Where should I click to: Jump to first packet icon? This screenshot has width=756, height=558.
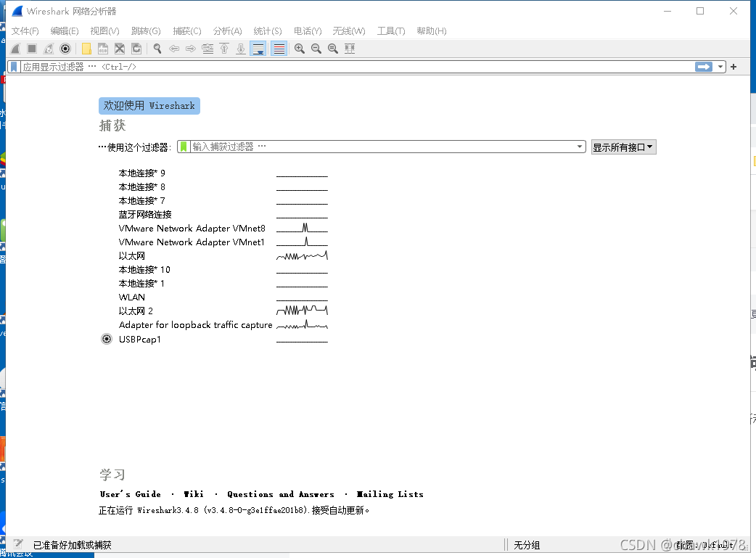[224, 49]
